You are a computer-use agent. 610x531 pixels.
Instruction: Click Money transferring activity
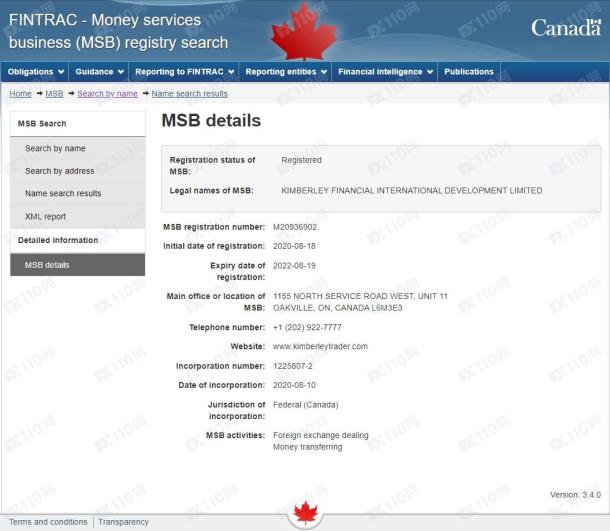coord(308,447)
